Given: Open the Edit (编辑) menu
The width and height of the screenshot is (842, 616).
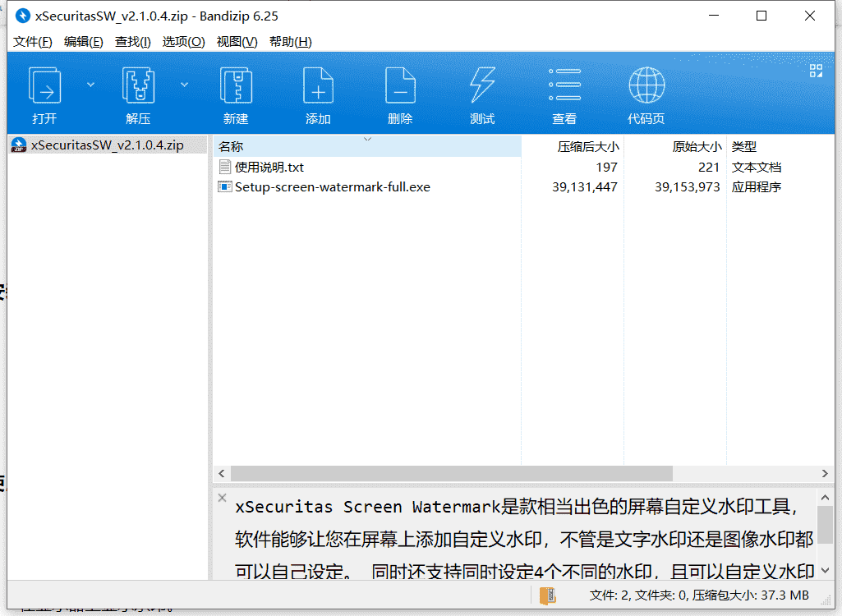Looking at the screenshot, I should [83, 42].
